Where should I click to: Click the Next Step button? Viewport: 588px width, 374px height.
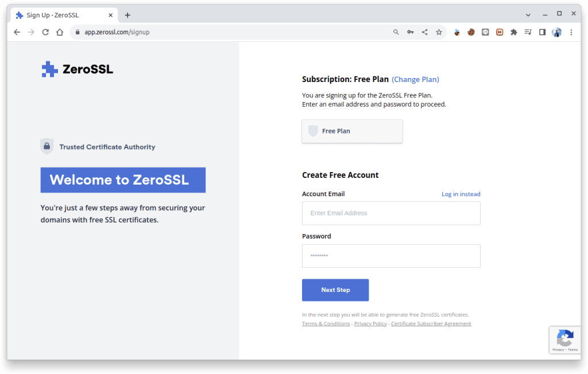[x=335, y=290]
